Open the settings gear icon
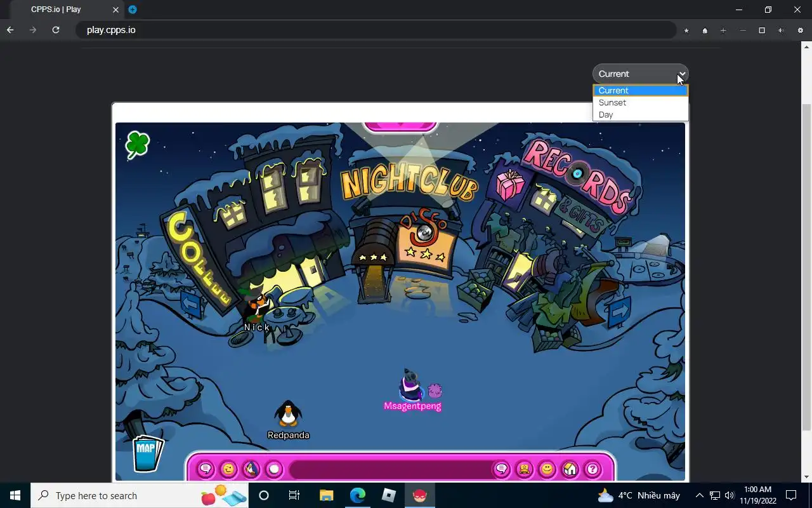 click(x=800, y=30)
